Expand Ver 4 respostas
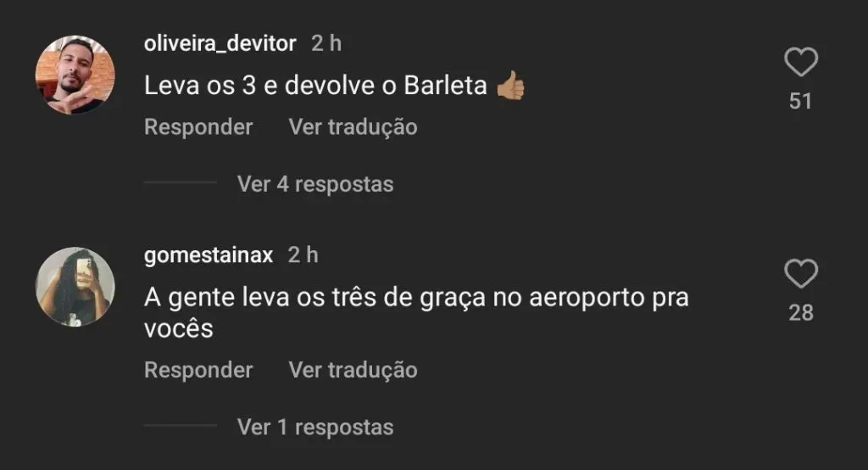This screenshot has width=868, height=470. click(315, 184)
